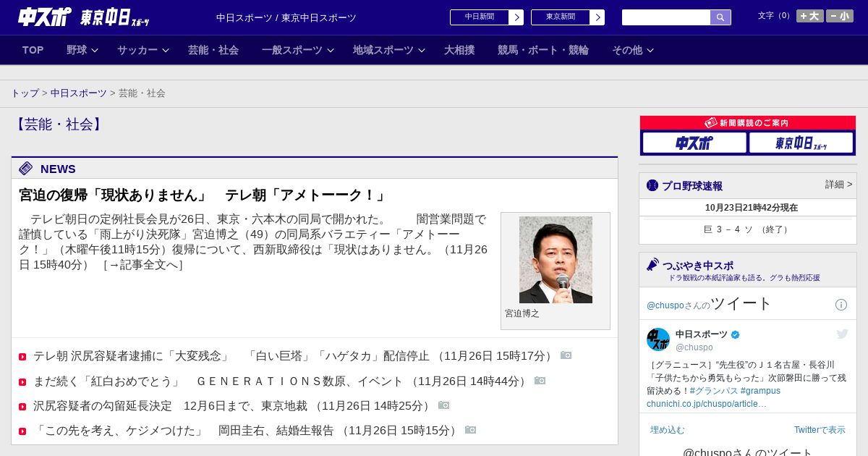
Task: Click the header search input field
Action: (x=666, y=17)
